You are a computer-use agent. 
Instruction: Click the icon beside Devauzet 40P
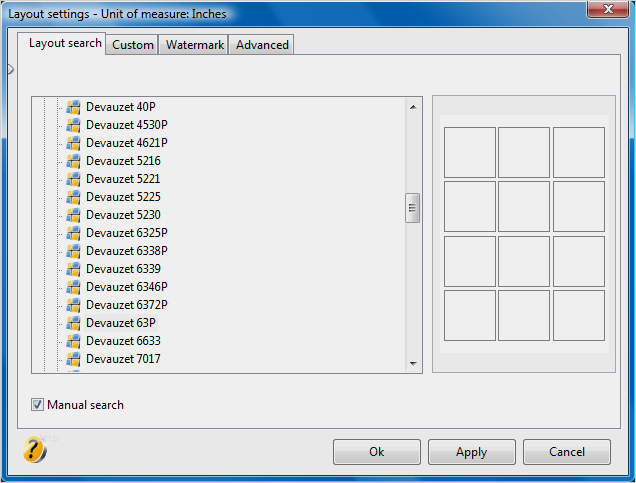tap(73, 107)
